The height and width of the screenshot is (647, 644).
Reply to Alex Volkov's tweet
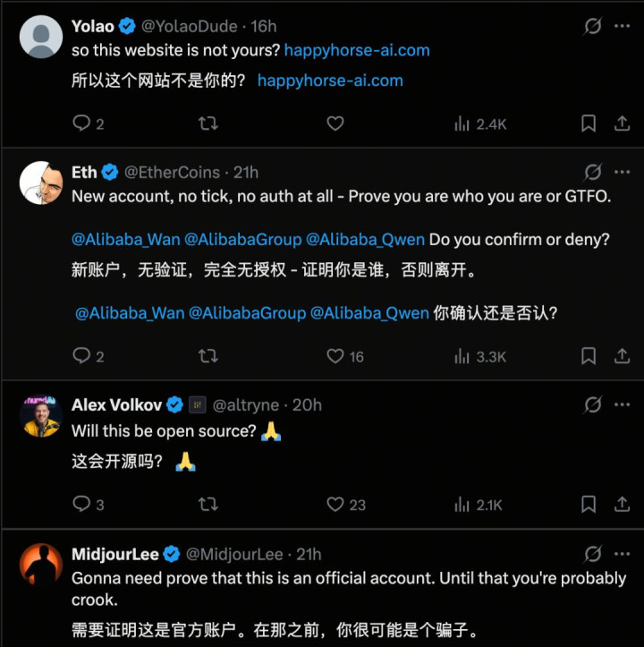point(81,505)
